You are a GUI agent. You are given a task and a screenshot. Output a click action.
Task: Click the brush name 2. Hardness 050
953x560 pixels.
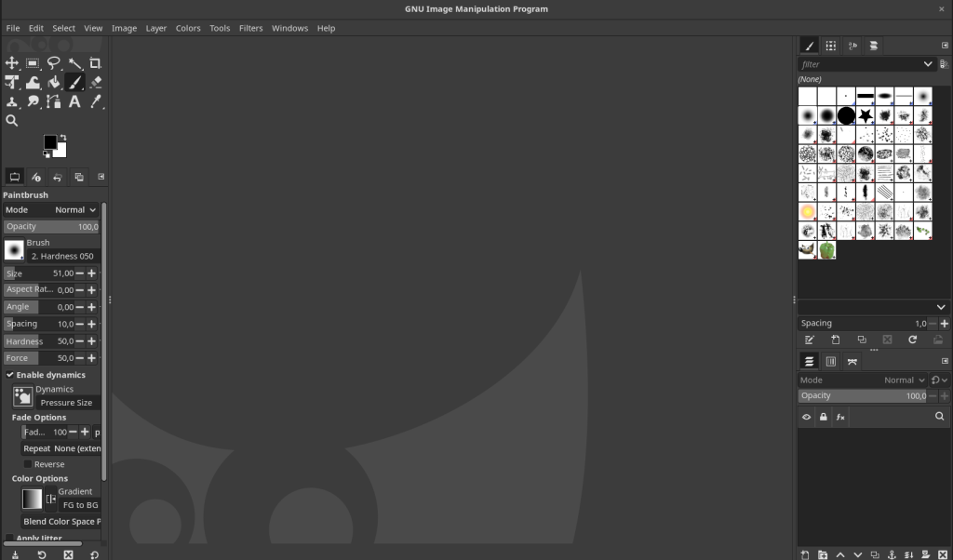[63, 257]
